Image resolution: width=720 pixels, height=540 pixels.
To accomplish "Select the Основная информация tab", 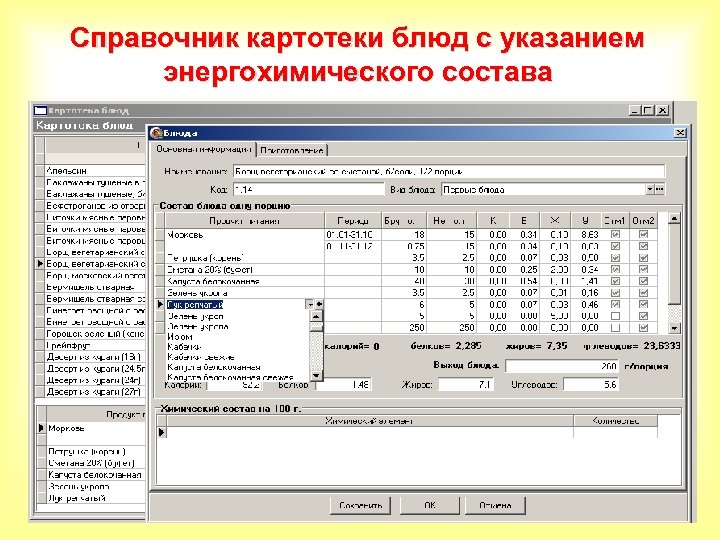I will pos(203,149).
